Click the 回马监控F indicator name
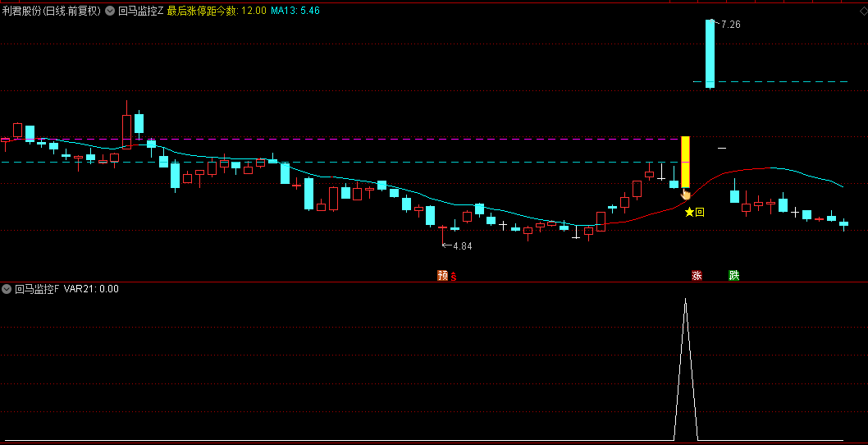868x445 pixels. [37, 289]
